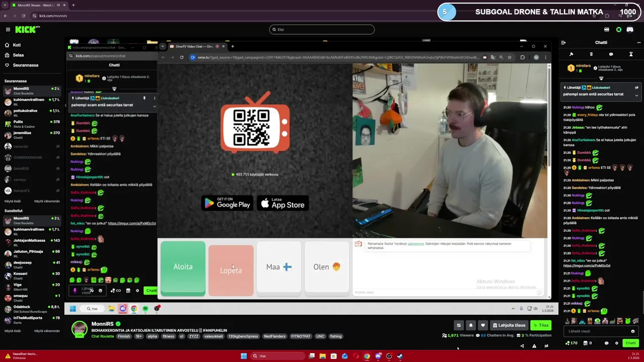Click the säännömme rules link in OmeTV

click(x=416, y=244)
